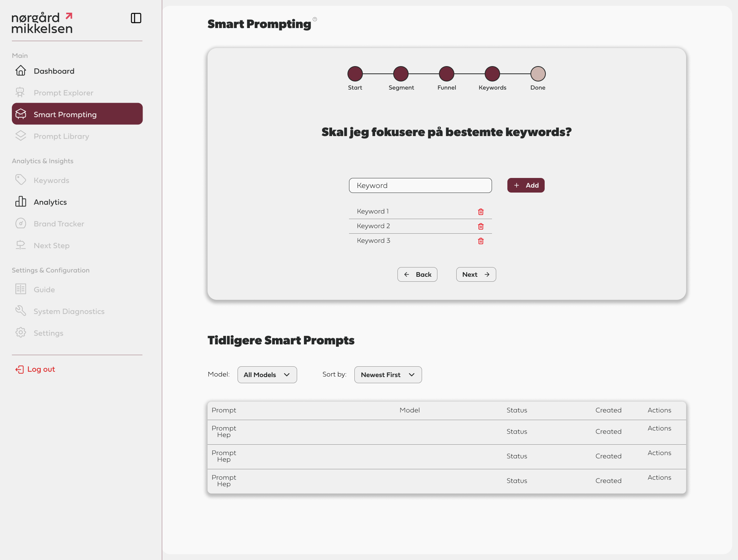Delete Keyword 2 with trash icon
738x560 pixels.
[x=480, y=226]
